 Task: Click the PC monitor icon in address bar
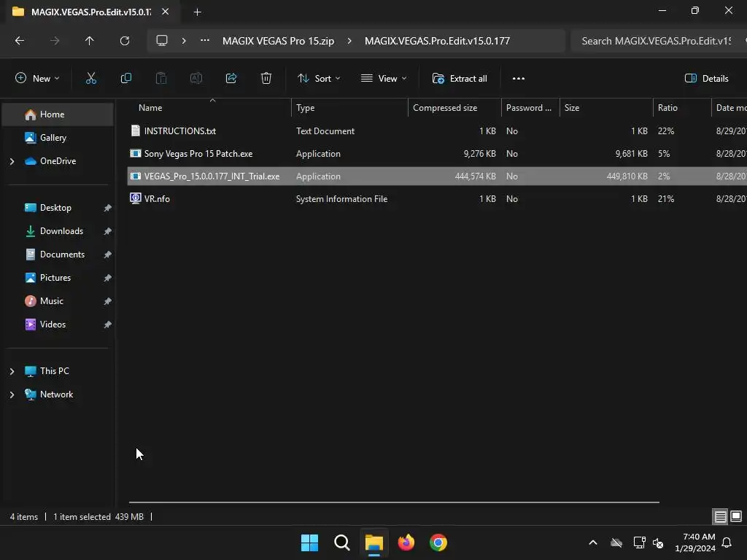coord(162,41)
